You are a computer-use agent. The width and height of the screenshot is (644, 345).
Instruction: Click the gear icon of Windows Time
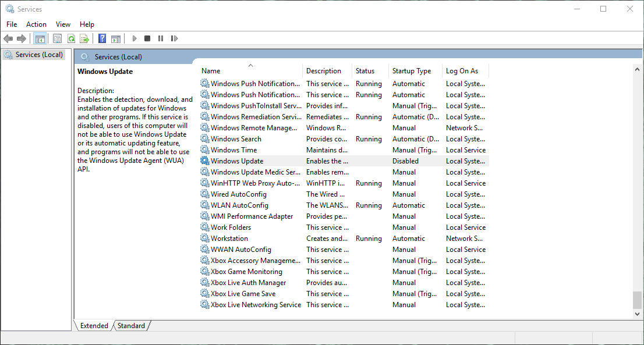click(x=204, y=150)
